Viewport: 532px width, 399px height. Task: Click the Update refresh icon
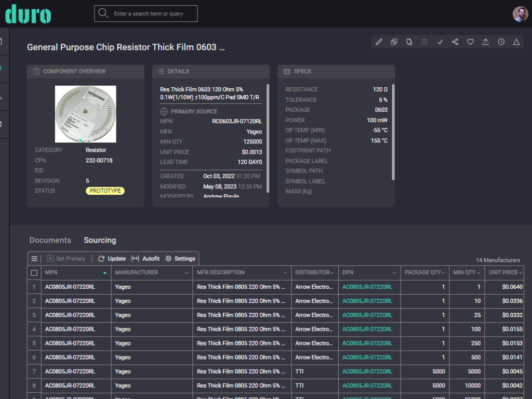[x=101, y=259]
